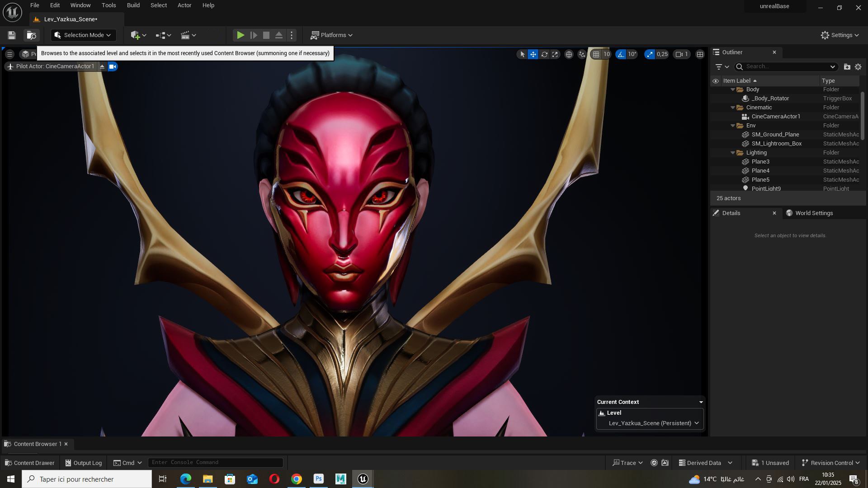Image resolution: width=868 pixels, height=488 pixels.
Task: Open the Build menu
Action: tap(133, 5)
